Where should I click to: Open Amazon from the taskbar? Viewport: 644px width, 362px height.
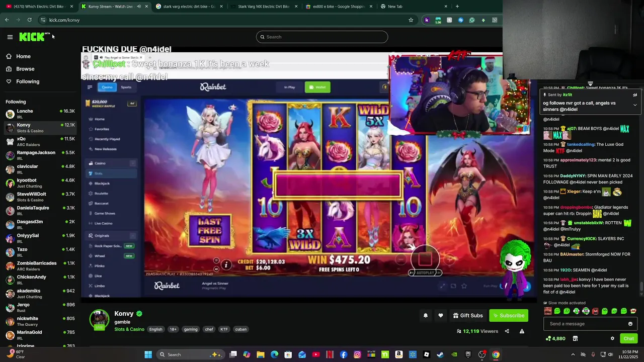coord(399,354)
